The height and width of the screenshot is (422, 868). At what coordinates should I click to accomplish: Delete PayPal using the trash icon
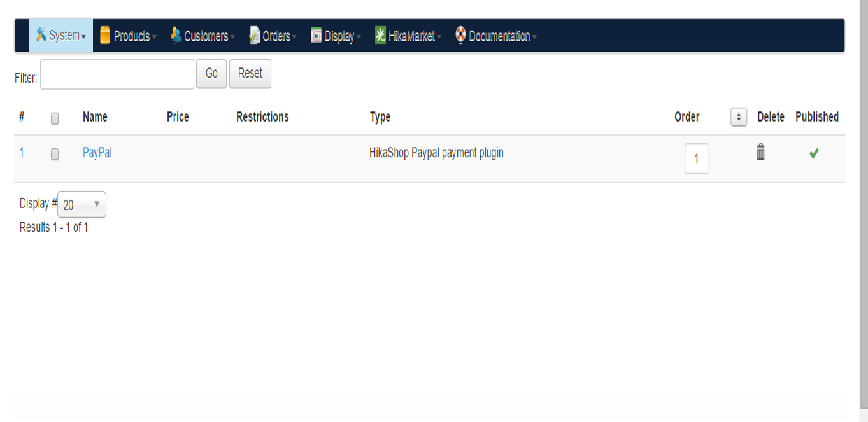coord(760,152)
